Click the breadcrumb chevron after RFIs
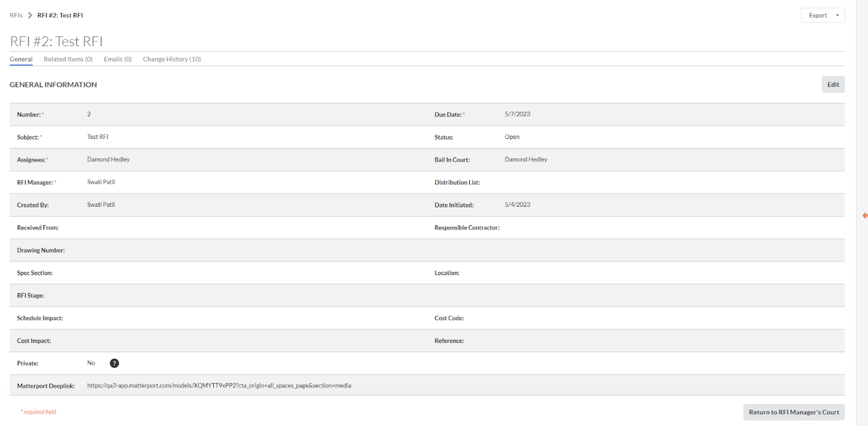Image resolution: width=868 pixels, height=426 pixels. click(x=30, y=15)
